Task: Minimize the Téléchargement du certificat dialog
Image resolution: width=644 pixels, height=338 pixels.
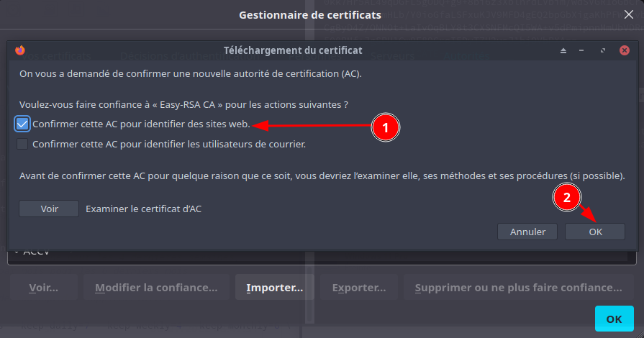Action: point(582,51)
